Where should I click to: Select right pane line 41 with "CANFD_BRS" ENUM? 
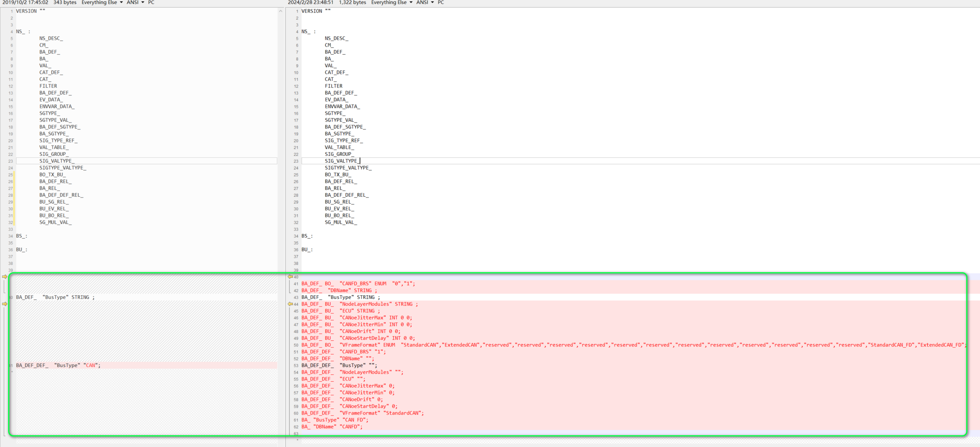coord(358,284)
